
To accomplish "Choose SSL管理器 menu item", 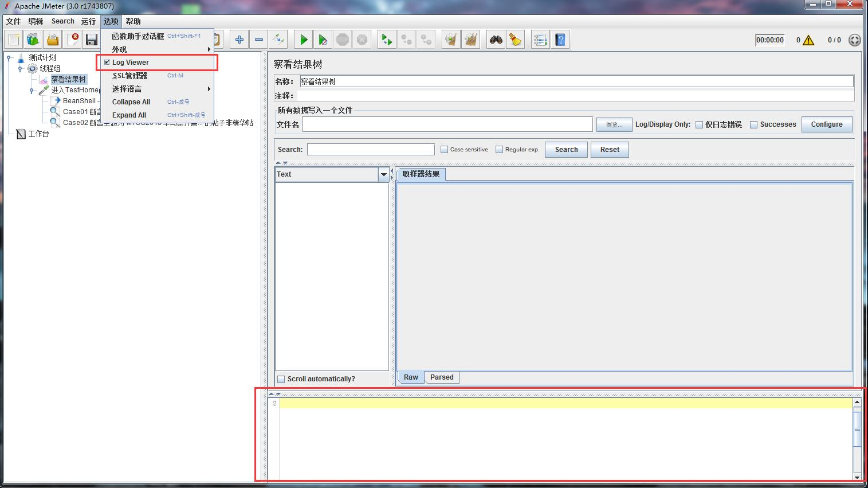I will (x=157, y=76).
